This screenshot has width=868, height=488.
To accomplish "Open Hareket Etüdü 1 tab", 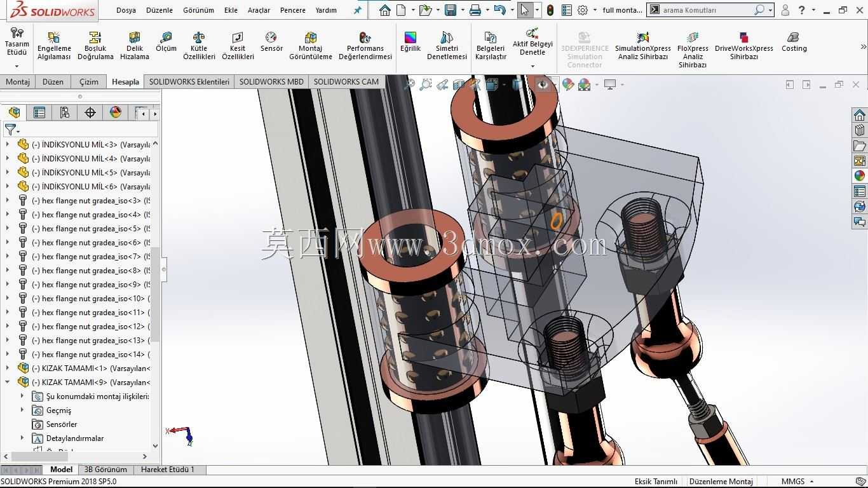I will (x=168, y=470).
